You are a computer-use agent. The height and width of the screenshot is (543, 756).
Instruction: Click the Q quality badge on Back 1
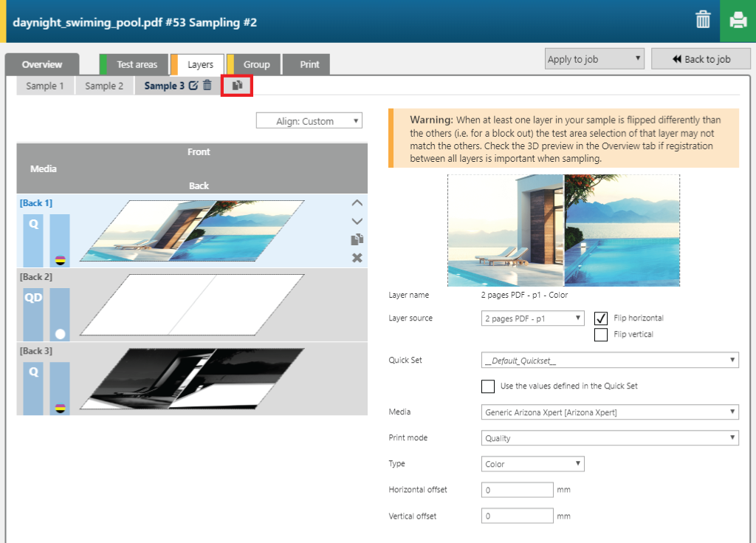pyautogui.click(x=33, y=240)
